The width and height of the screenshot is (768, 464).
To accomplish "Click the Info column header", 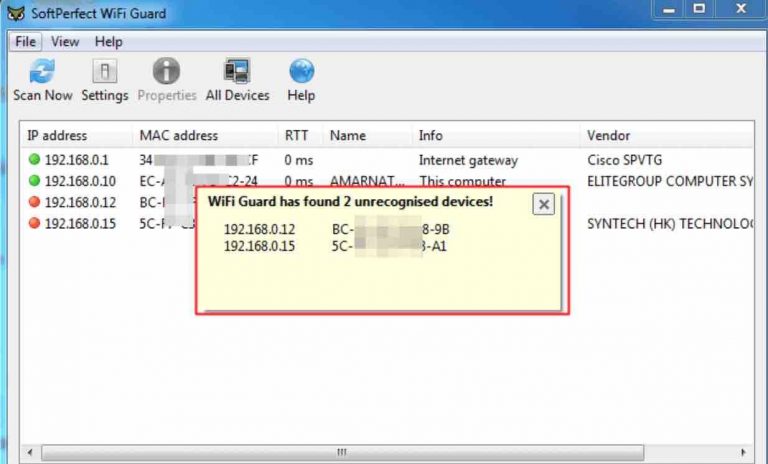I will click(430, 136).
